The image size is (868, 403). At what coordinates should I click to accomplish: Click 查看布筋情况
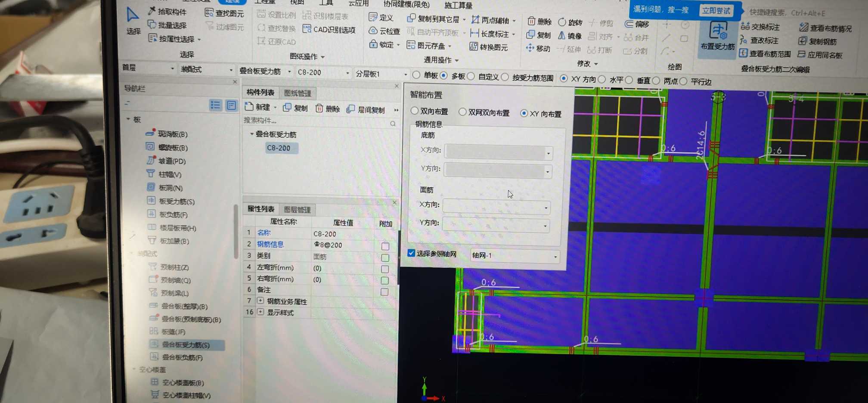coord(826,28)
